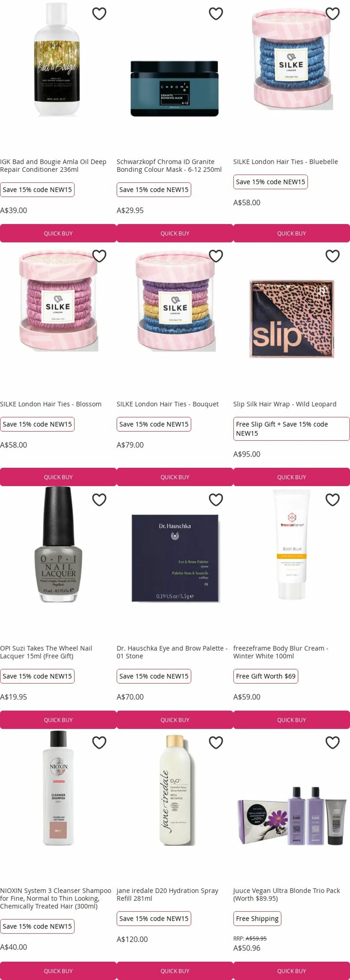The image size is (350, 980).
Task: Wishlist the Juuce Vegan Blonde Trio Pack
Action: [332, 742]
